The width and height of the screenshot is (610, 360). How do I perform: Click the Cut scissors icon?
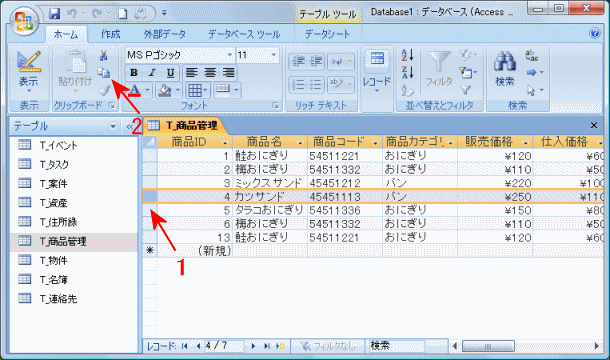103,55
